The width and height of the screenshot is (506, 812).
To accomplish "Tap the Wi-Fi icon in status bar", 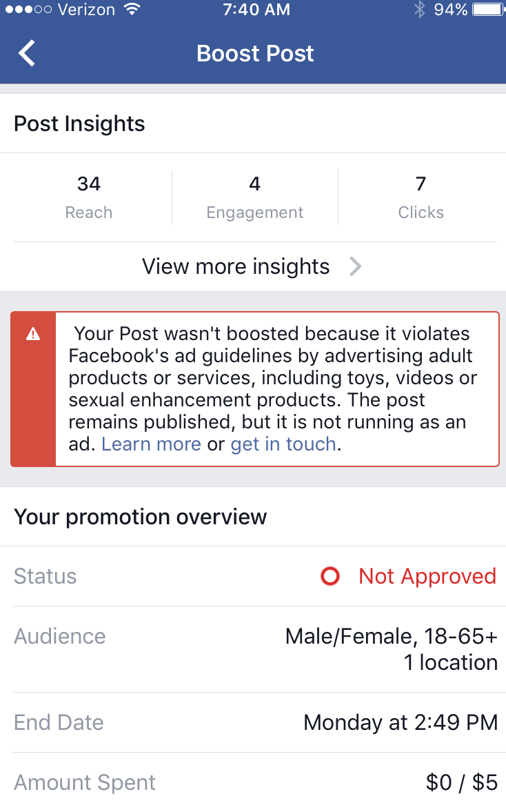I will (131, 10).
